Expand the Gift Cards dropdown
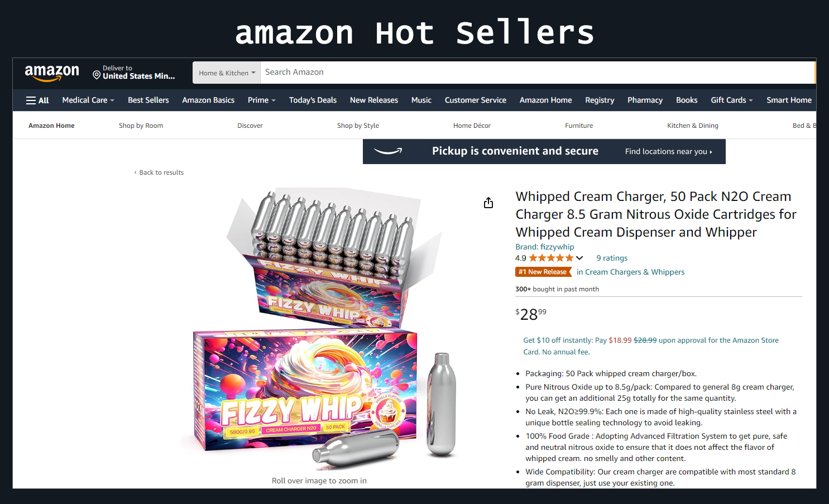This screenshot has width=829, height=504. [x=732, y=100]
